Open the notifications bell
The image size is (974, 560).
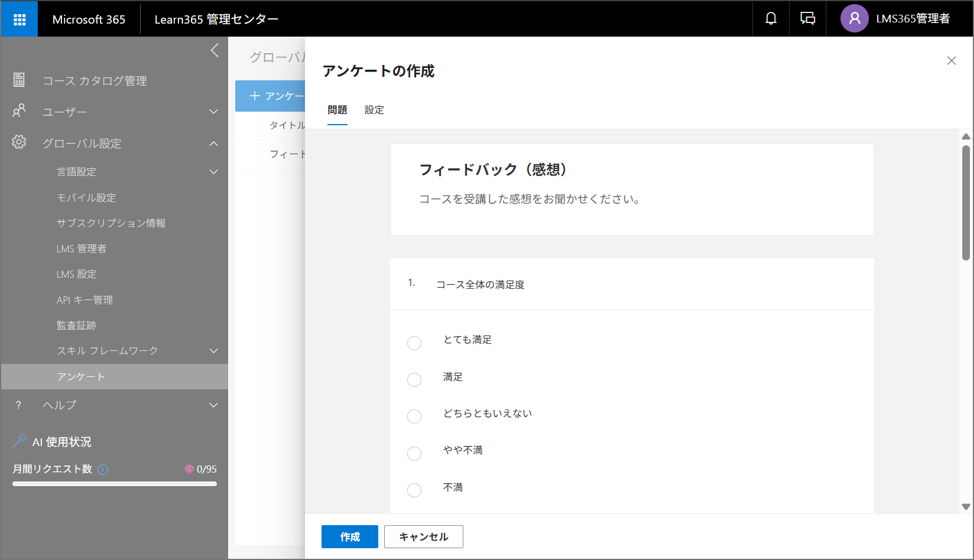(x=771, y=19)
